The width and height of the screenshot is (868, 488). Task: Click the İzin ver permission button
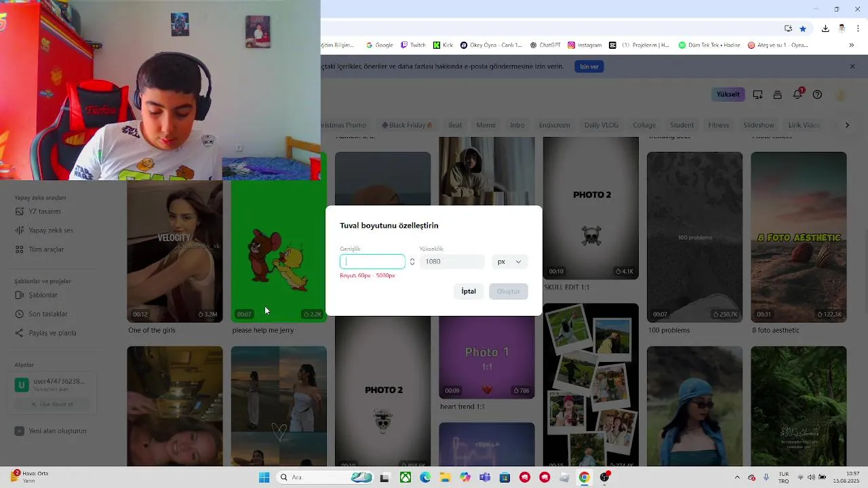point(589,66)
